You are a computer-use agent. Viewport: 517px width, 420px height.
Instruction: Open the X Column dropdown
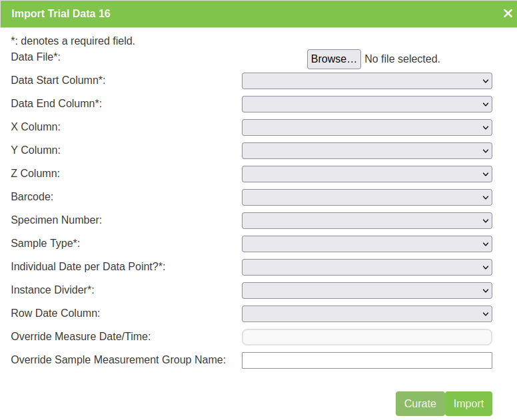click(x=366, y=128)
